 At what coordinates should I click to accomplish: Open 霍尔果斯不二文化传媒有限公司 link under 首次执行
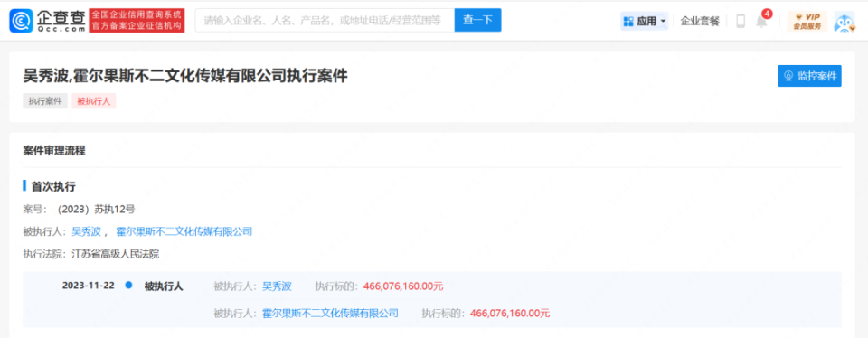pyautogui.click(x=184, y=231)
